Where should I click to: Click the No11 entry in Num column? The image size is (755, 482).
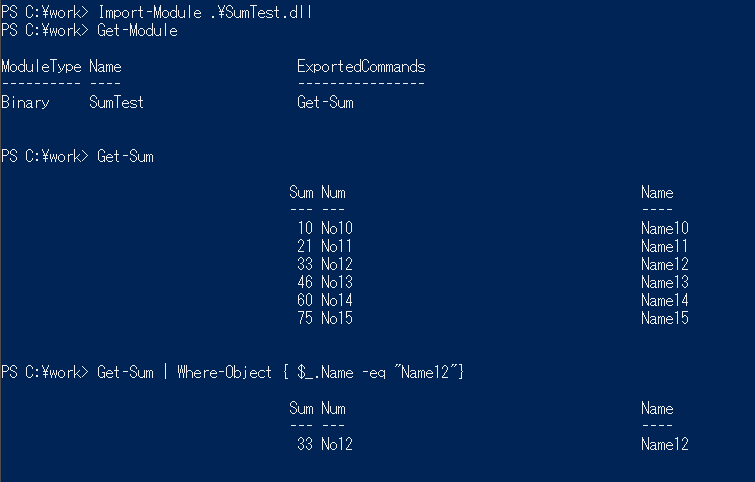click(337, 246)
